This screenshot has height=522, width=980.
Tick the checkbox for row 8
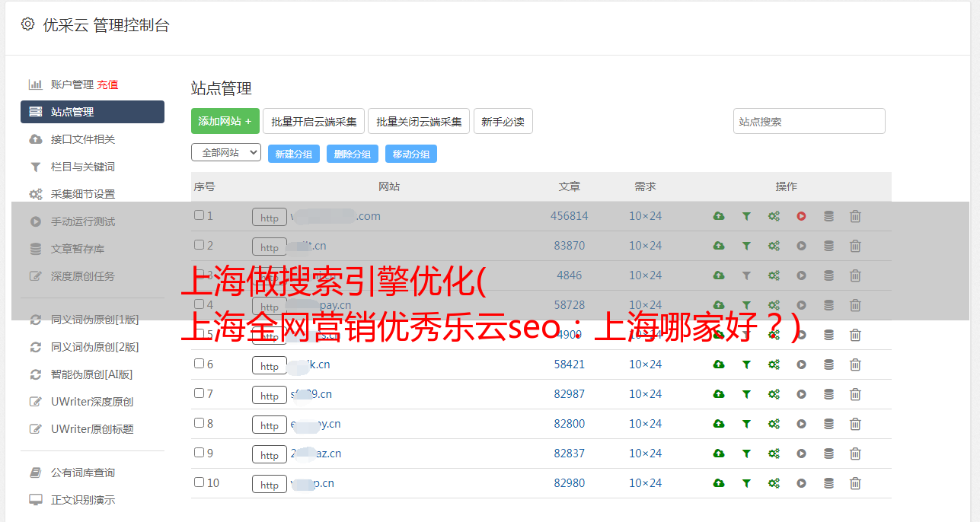tap(199, 423)
